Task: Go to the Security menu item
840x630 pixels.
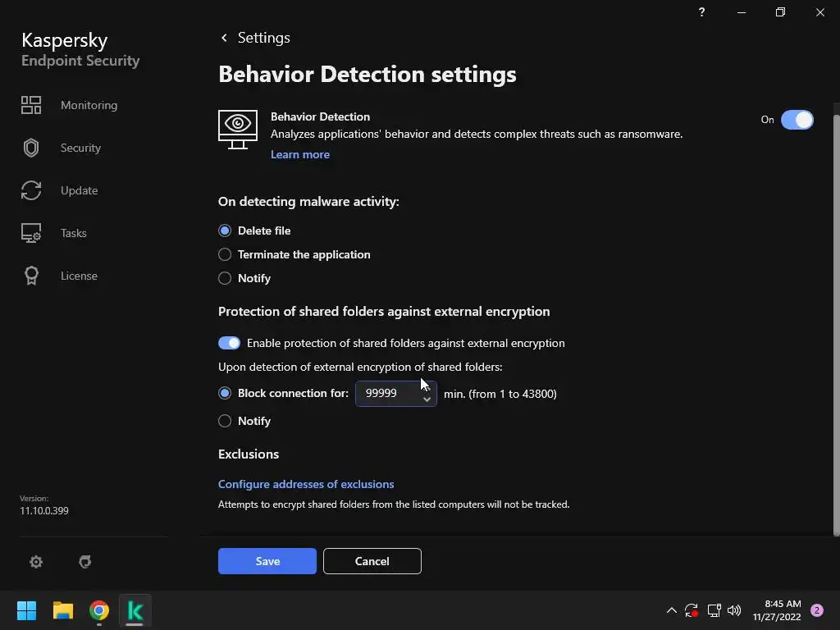Action: (80, 148)
